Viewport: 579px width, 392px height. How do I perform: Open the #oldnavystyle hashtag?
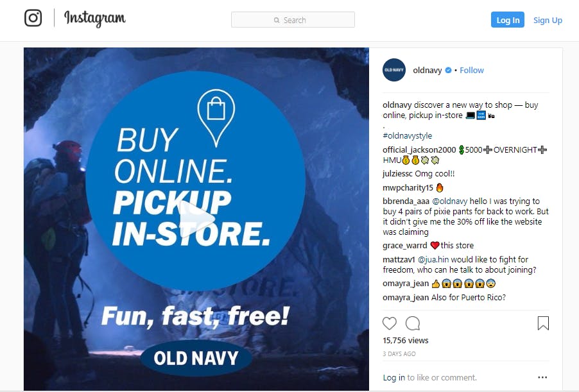tap(408, 135)
